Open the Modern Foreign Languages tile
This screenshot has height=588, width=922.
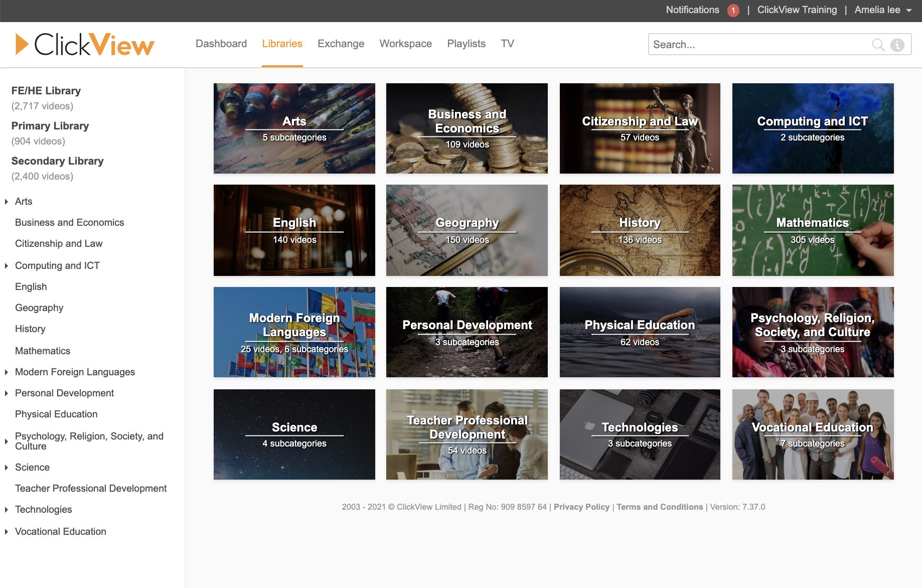click(294, 332)
